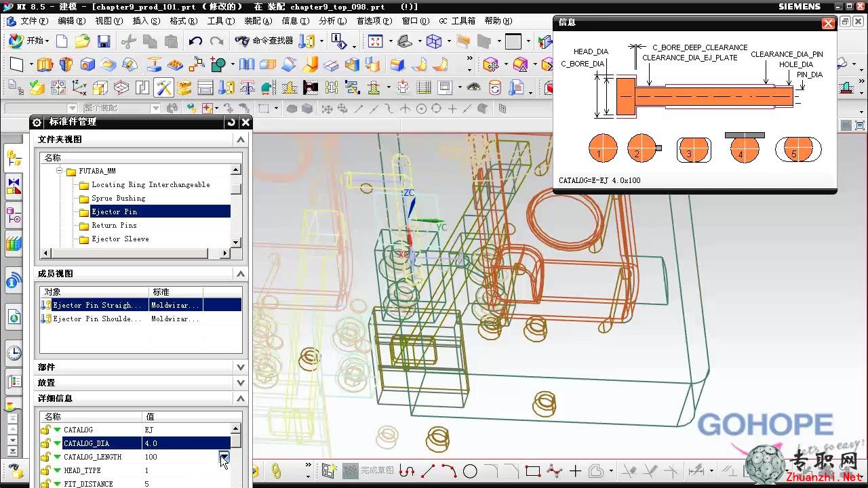The image size is (868, 488).
Task: Collapse the 详细信息 section
Action: [240, 399]
